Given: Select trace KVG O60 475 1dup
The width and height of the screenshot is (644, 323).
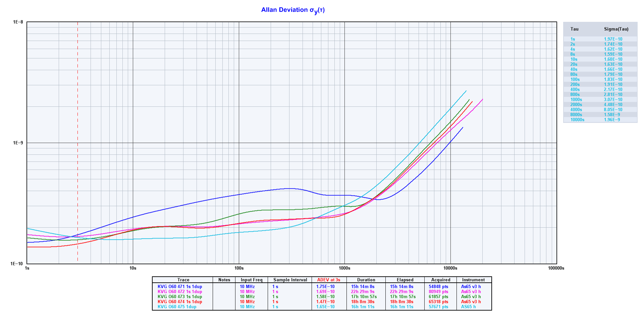Looking at the screenshot, I should tap(177, 307).
